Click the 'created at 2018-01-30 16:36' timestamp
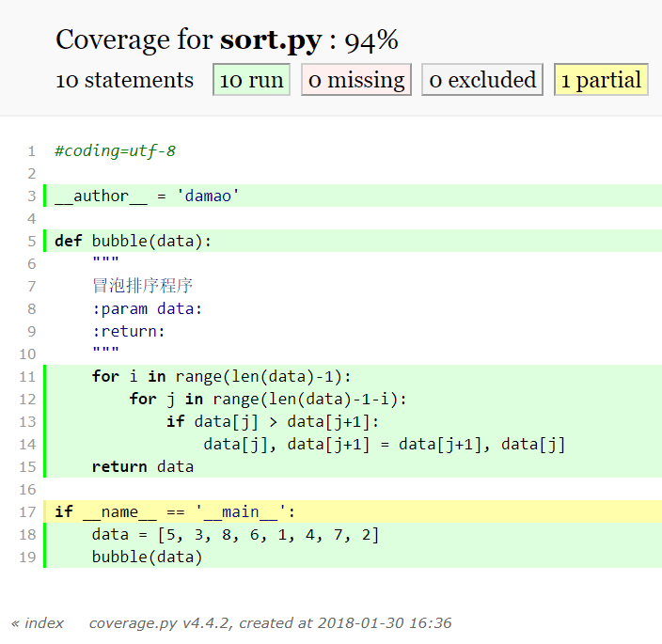The image size is (662, 644). (x=345, y=623)
